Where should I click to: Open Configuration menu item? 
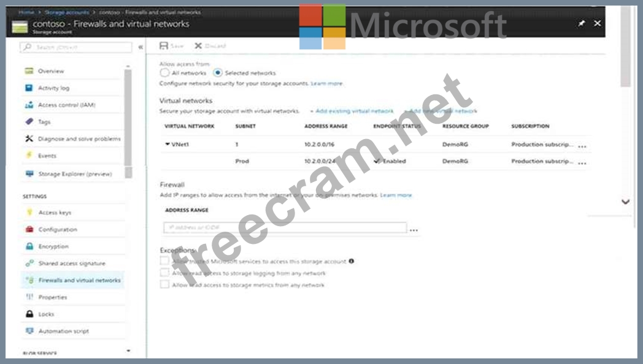point(73,229)
